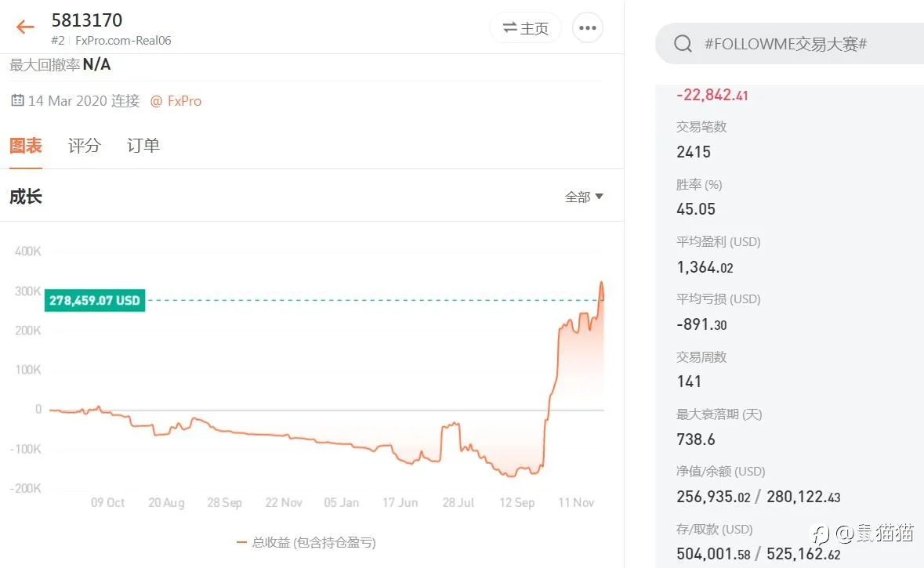Click the 余额 value 280,122.43
The height and width of the screenshot is (568, 924).
click(x=803, y=497)
